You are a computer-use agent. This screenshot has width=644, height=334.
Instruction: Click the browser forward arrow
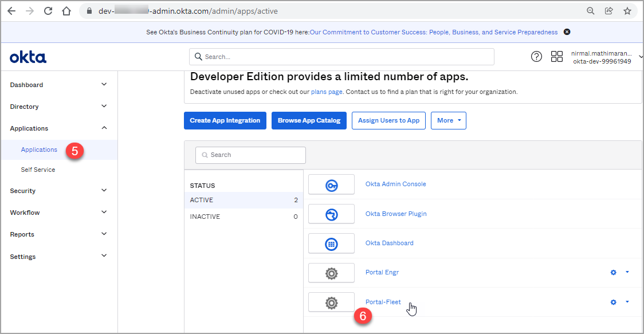pyautogui.click(x=30, y=11)
